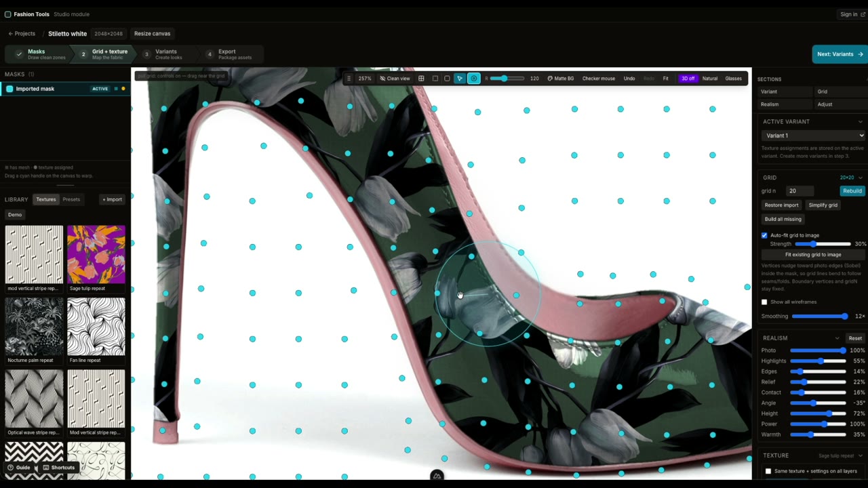The width and height of the screenshot is (868, 488).
Task: Open the Shortcuts keyboard panel
Action: tap(58, 468)
